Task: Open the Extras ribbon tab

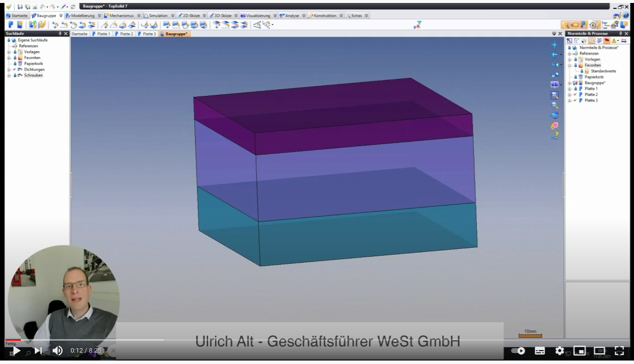Action: click(x=358, y=16)
